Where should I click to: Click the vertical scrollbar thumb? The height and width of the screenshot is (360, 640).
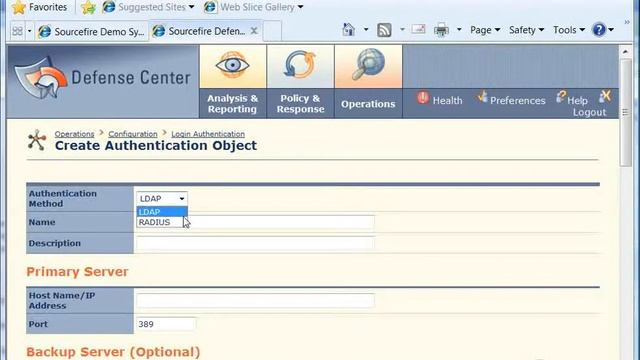[625, 112]
